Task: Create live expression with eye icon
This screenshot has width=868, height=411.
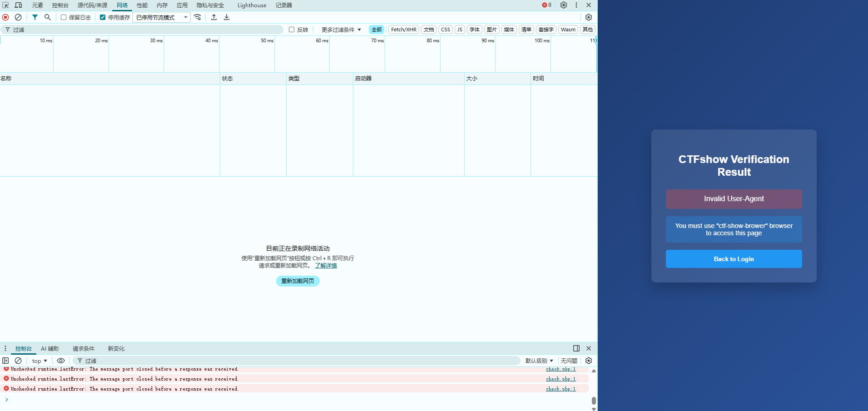Action: pos(61,361)
